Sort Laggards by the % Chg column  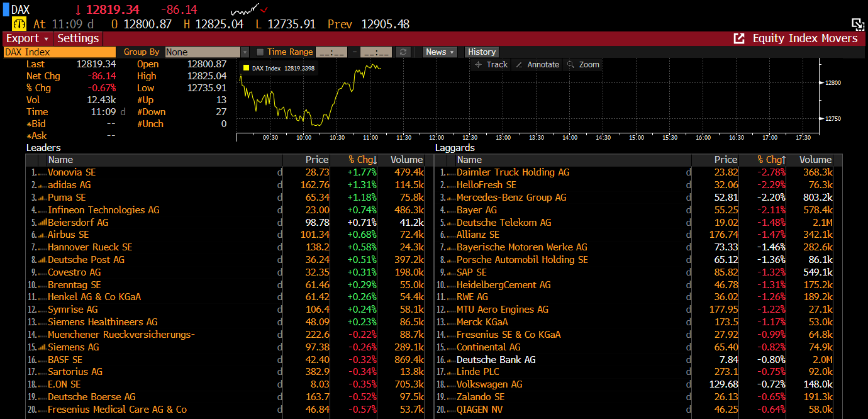point(771,160)
